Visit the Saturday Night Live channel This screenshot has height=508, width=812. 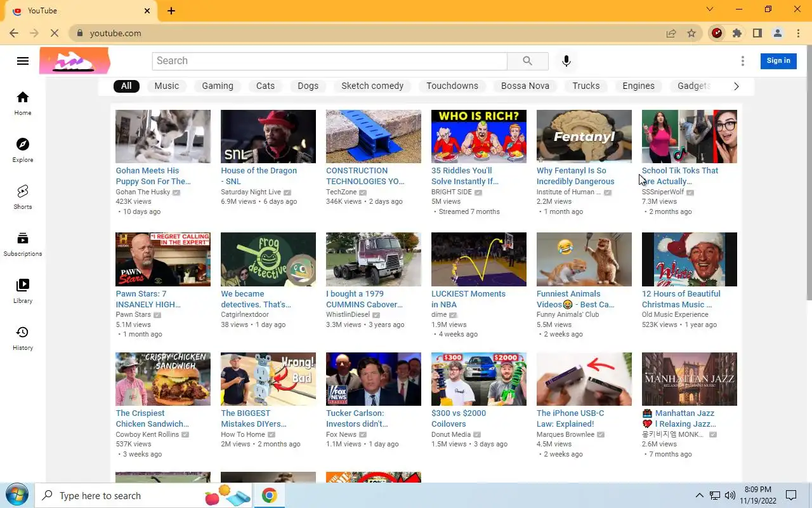pyautogui.click(x=251, y=192)
